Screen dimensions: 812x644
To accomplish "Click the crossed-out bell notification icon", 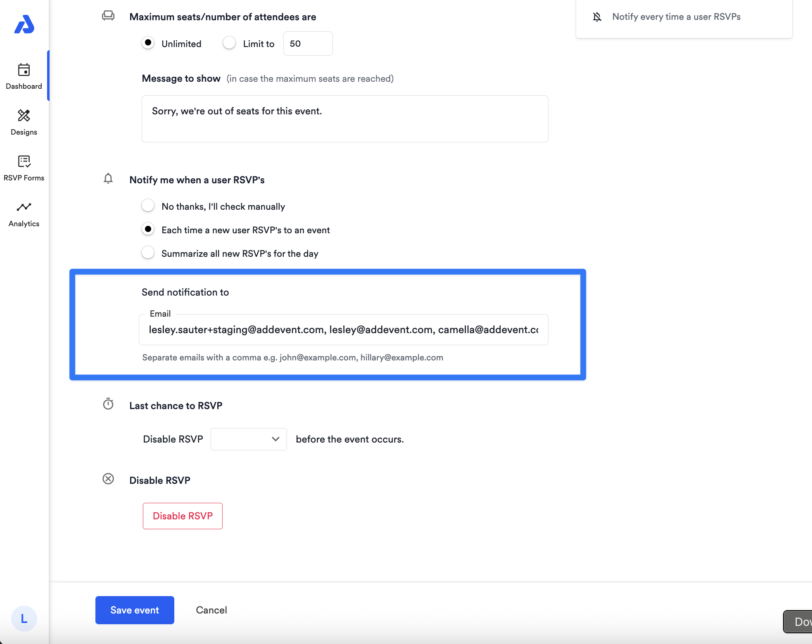I will pyautogui.click(x=597, y=17).
